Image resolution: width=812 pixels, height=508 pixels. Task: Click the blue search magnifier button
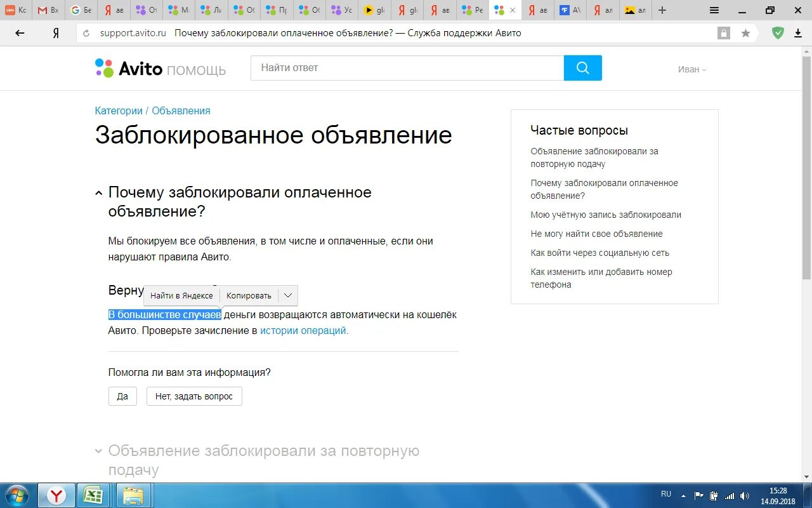pos(582,68)
